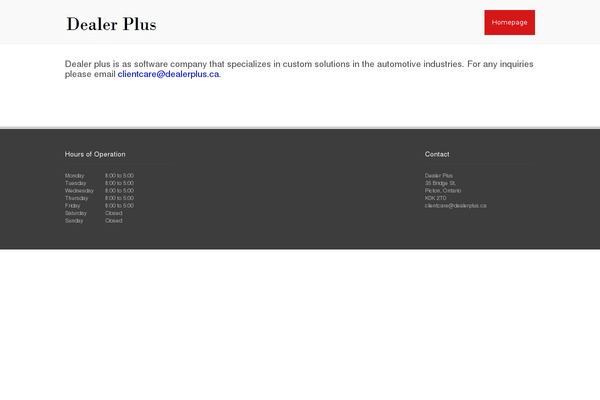Click the Monday row label
This screenshot has height=400, width=600.
pos(74,176)
